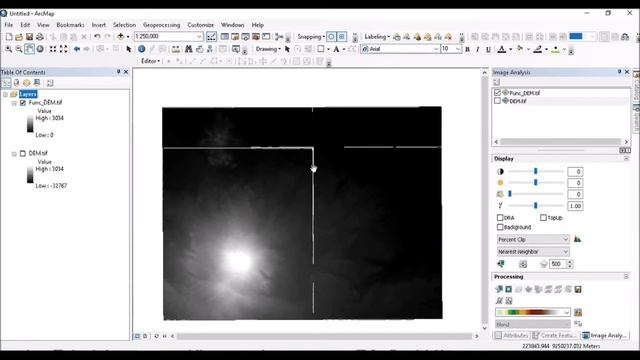Open the Editor toolbar icon
The width and height of the screenshot is (640, 360).
click(x=211, y=37)
